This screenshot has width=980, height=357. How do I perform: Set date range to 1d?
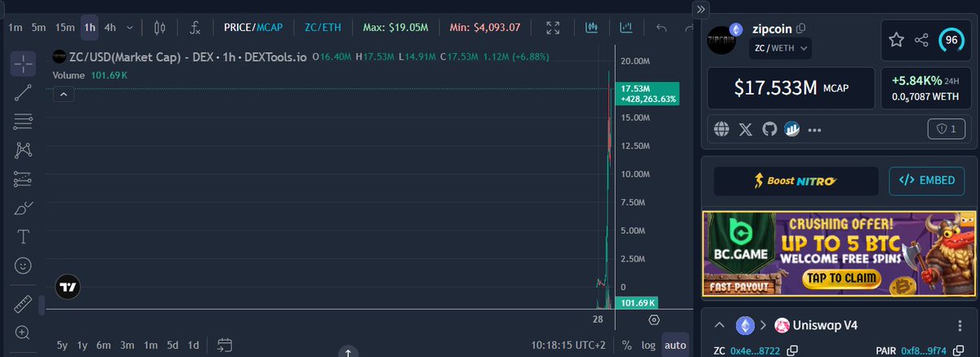coord(194,345)
